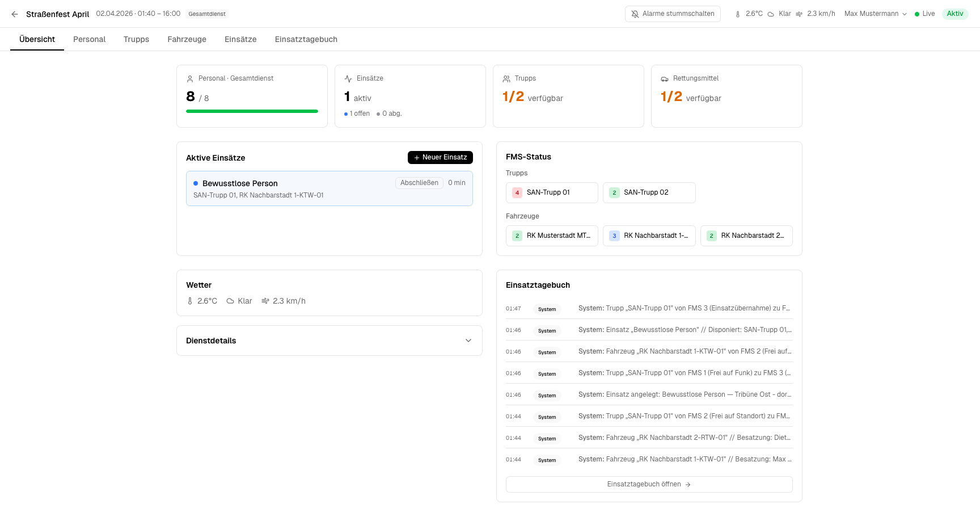The height and width of the screenshot is (525, 980).
Task: Click the Live status indicator
Action: [924, 14]
